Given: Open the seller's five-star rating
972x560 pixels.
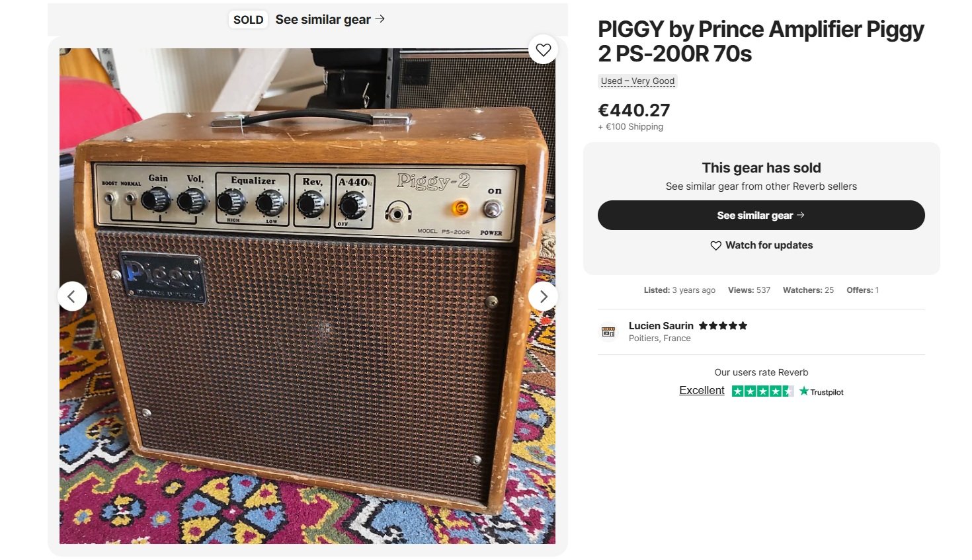Looking at the screenshot, I should [723, 325].
